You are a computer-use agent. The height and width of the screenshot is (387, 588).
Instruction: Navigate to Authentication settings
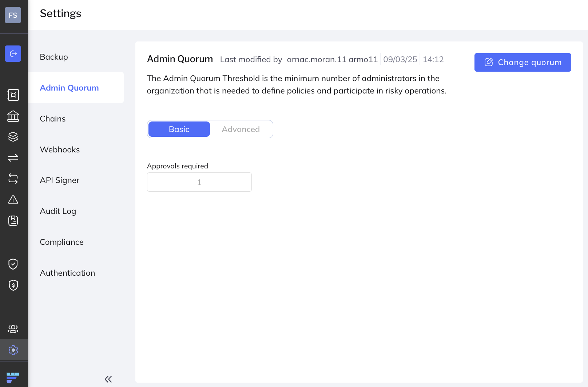(x=67, y=273)
